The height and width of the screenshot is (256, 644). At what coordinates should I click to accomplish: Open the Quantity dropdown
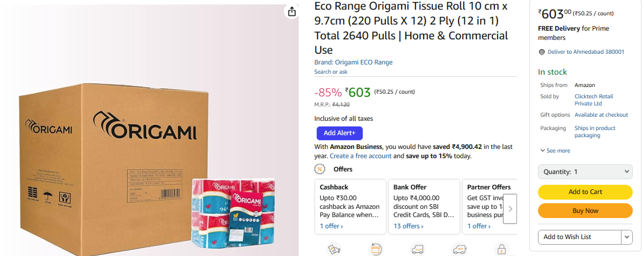tap(585, 172)
